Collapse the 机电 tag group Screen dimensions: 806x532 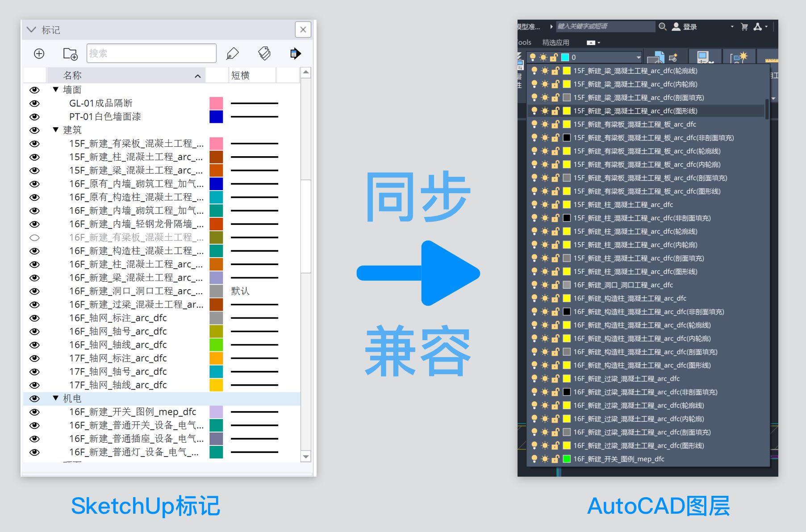point(55,398)
